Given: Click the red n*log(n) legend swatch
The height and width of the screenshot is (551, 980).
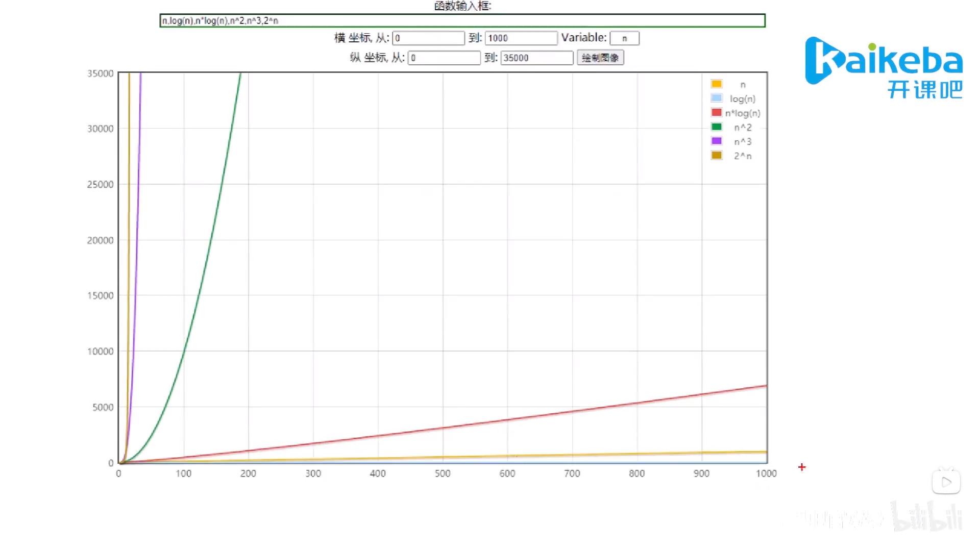Looking at the screenshot, I should pyautogui.click(x=717, y=113).
